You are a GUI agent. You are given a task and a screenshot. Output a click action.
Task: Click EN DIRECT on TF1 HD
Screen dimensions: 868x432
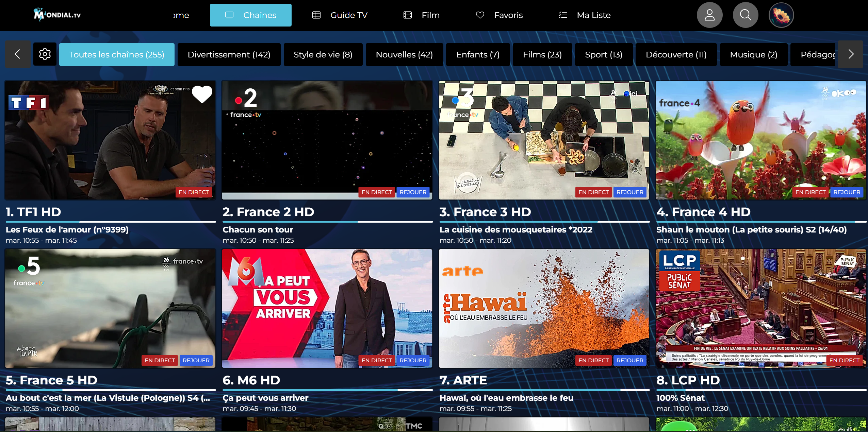(x=194, y=192)
